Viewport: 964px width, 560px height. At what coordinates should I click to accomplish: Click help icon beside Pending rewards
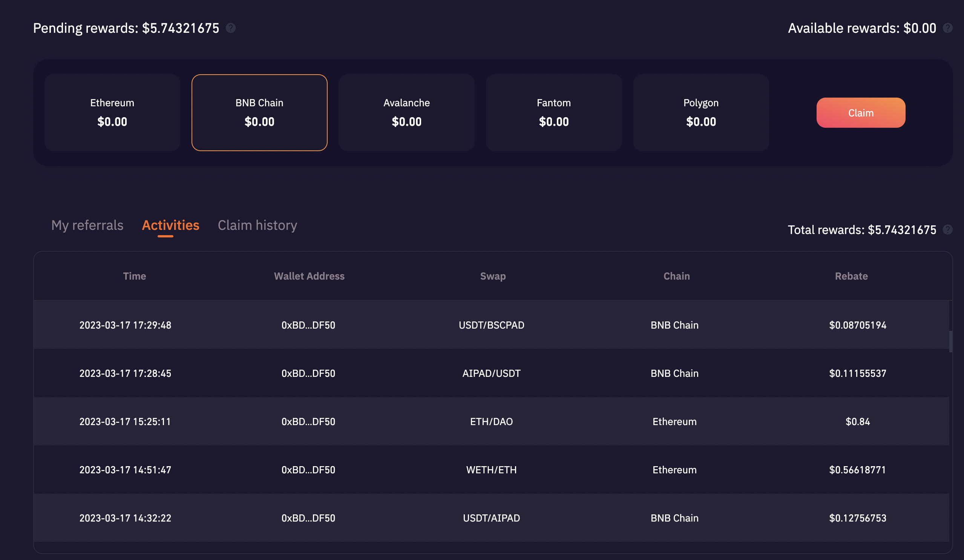231,28
